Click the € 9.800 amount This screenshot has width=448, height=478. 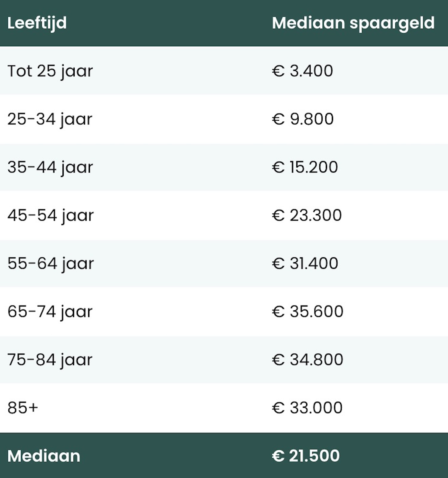click(x=303, y=119)
